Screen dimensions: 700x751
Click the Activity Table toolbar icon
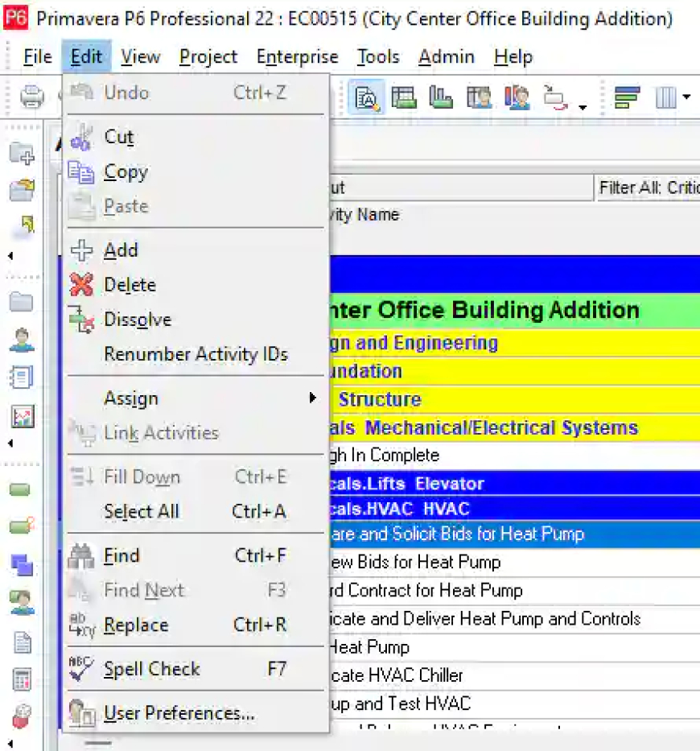[404, 97]
